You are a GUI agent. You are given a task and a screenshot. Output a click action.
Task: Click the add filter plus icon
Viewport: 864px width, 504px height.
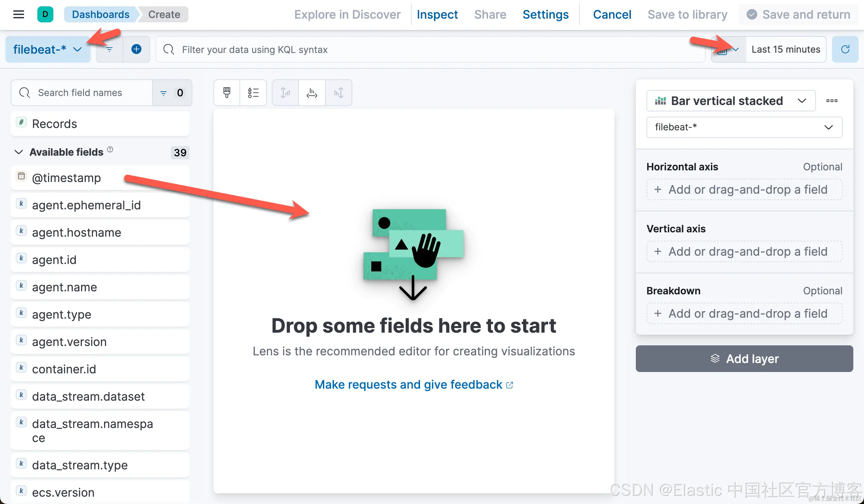pos(136,49)
